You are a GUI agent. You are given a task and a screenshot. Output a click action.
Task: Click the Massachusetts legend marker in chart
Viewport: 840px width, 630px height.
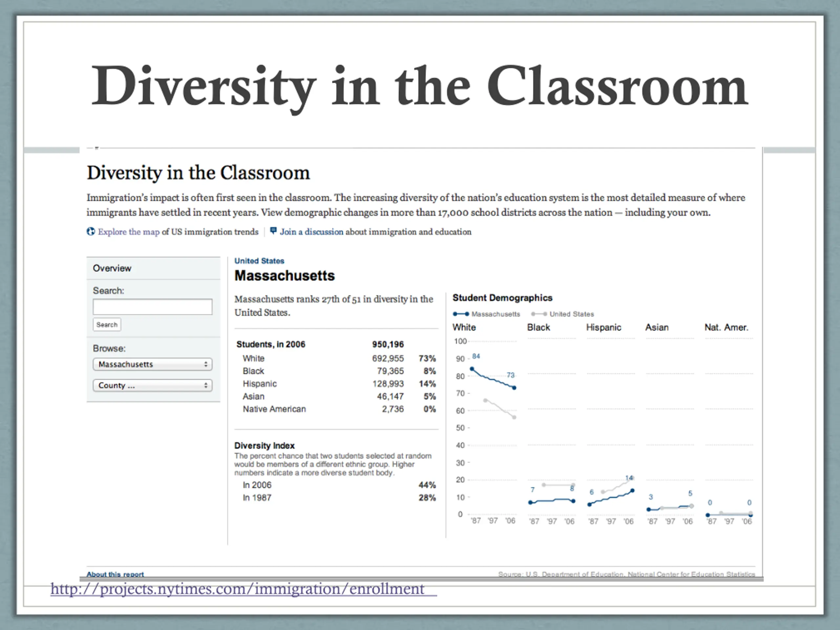click(x=461, y=314)
